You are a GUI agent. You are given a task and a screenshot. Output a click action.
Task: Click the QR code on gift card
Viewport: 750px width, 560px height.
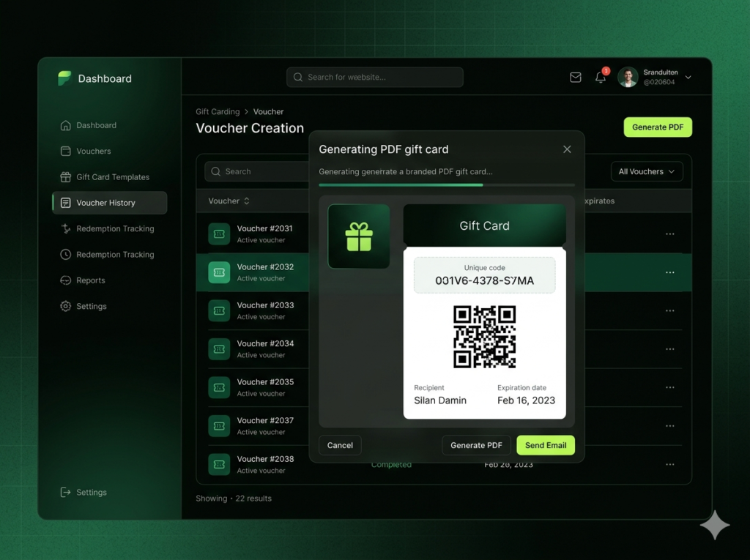tap(485, 337)
